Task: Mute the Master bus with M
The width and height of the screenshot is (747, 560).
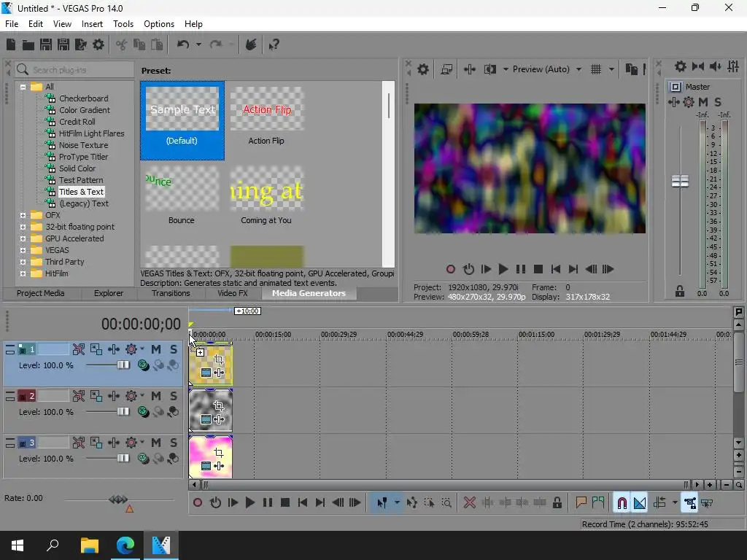Action: (703, 102)
